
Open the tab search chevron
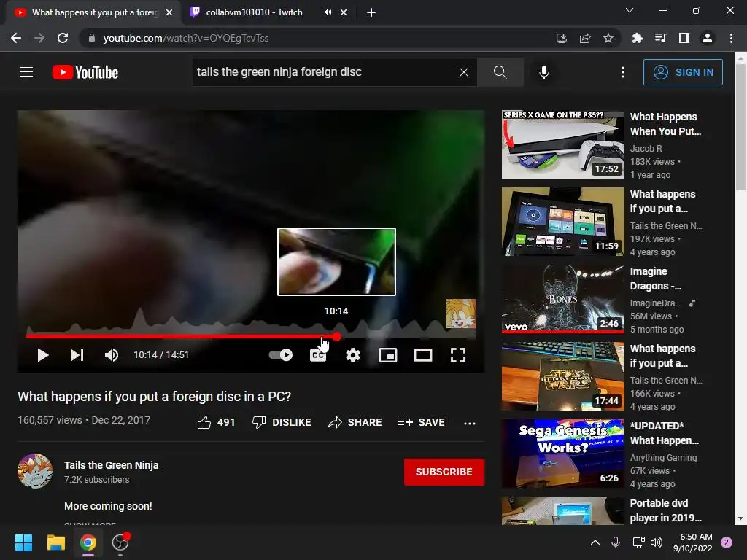point(630,10)
